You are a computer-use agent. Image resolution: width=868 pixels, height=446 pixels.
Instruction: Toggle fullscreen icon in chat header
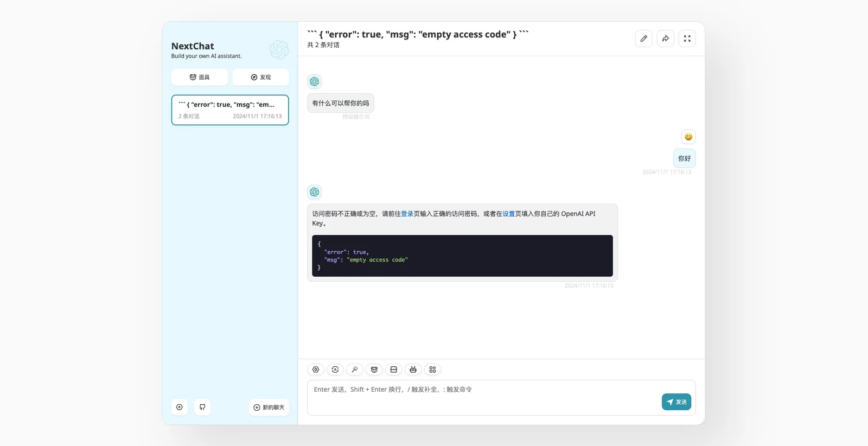[x=687, y=39]
